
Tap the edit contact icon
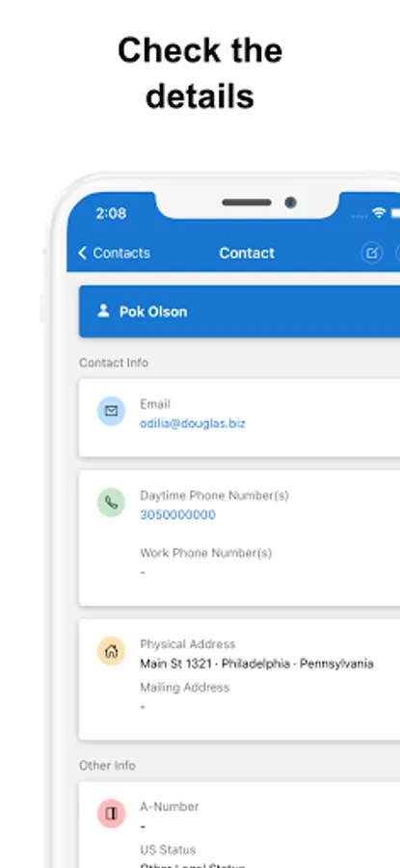(x=372, y=253)
